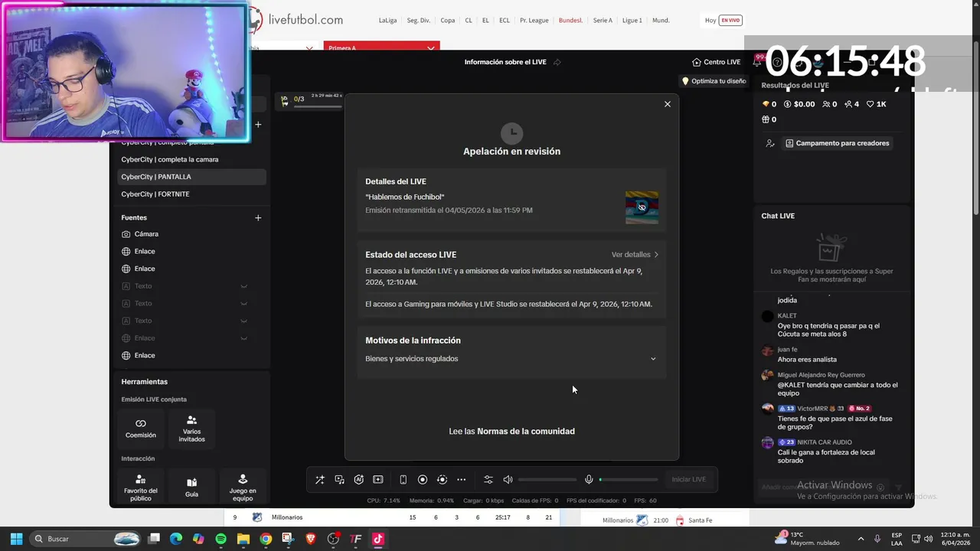
Task: Click the replay capture dashed-circle icon
Action: 442,480
